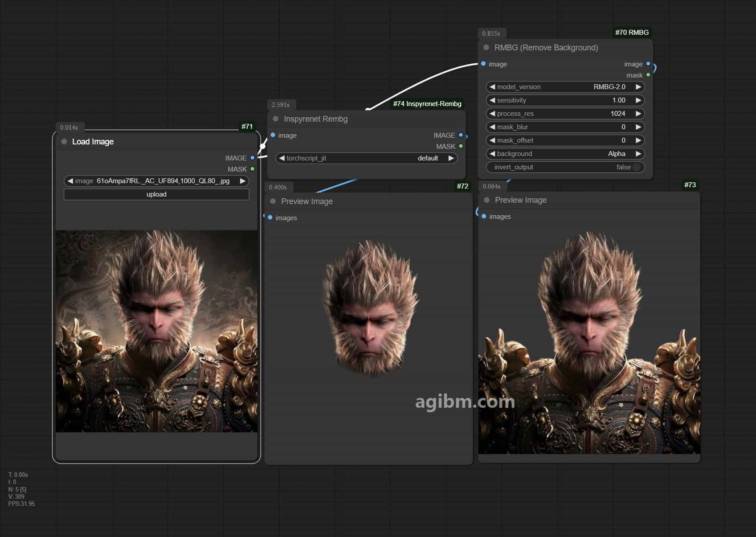Open torchscript_jit default value dropdown
The width and height of the screenshot is (756, 537).
[366, 158]
